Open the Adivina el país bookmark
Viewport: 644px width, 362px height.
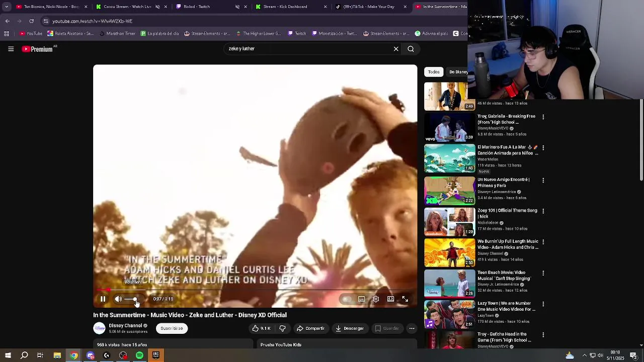[431, 34]
